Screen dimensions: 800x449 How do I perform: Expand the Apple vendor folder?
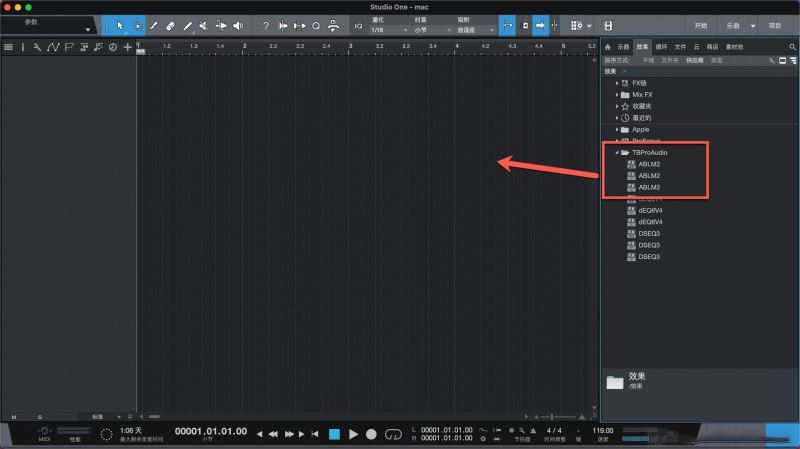click(618, 129)
